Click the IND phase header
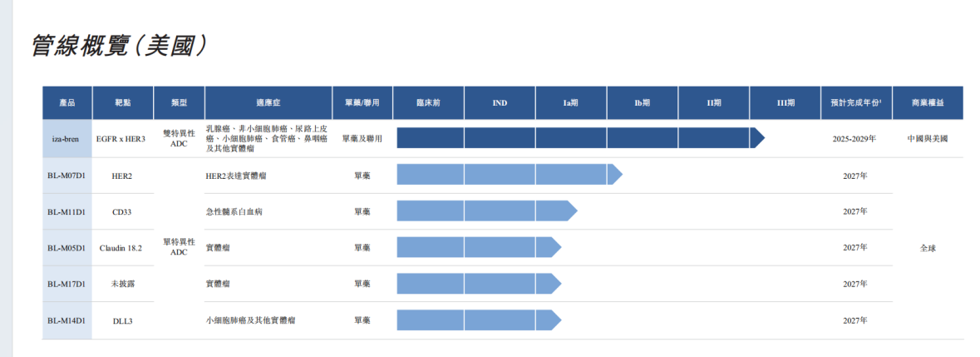 coord(499,103)
